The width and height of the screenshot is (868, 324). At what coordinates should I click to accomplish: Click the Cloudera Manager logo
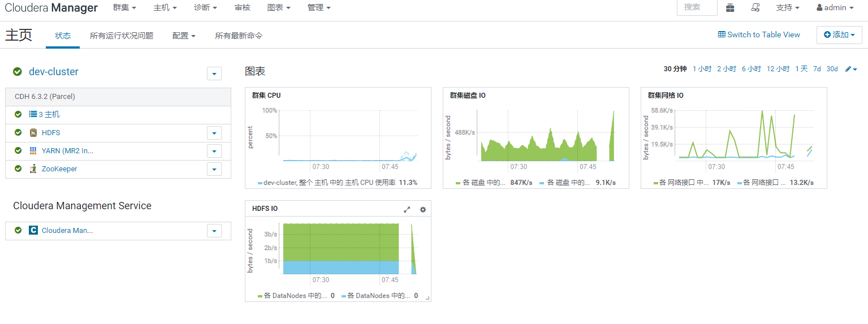[51, 8]
